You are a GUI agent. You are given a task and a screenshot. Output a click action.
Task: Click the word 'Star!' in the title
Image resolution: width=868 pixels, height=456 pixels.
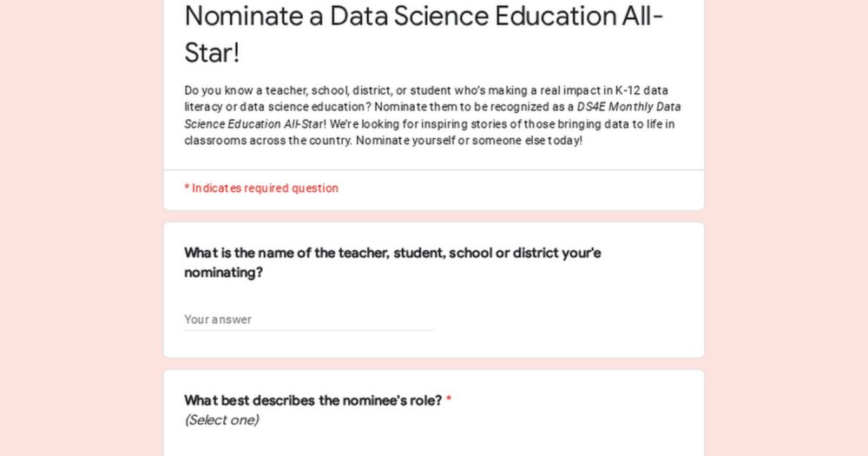click(x=212, y=53)
